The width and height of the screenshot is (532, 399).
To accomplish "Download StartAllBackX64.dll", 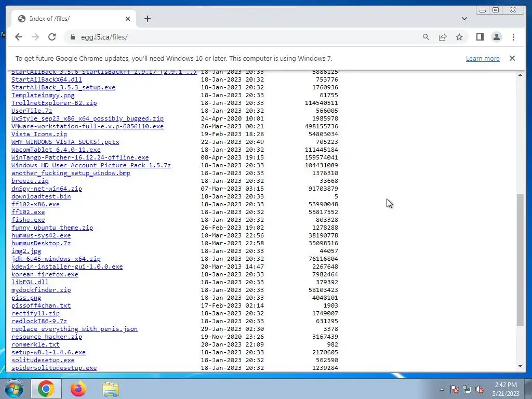I will (46, 79).
